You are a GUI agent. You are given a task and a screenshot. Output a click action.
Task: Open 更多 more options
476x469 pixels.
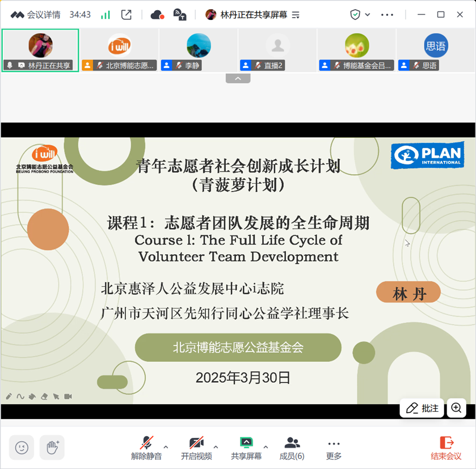coord(334,448)
